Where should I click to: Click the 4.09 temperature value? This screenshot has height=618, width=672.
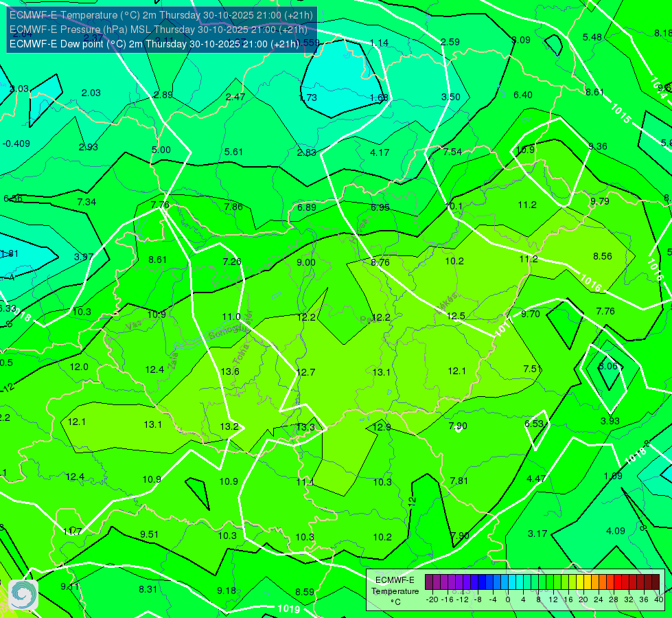coord(616,531)
